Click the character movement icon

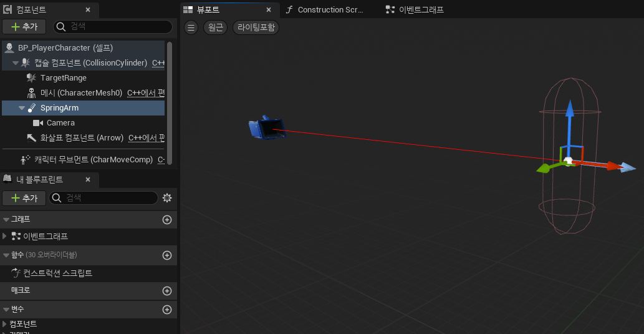26,160
